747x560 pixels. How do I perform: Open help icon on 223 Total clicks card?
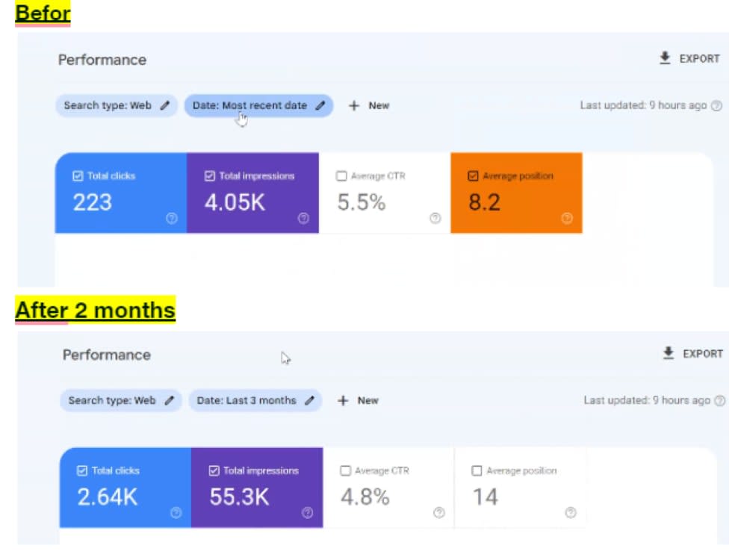click(172, 218)
